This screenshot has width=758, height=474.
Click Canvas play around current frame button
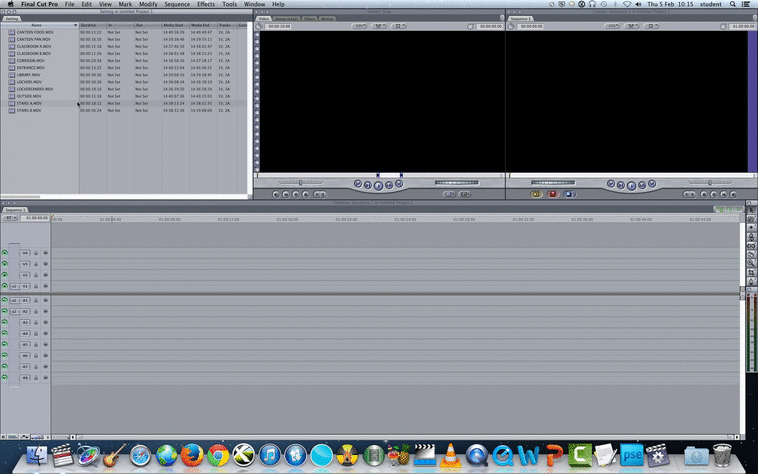pyautogui.click(x=642, y=185)
